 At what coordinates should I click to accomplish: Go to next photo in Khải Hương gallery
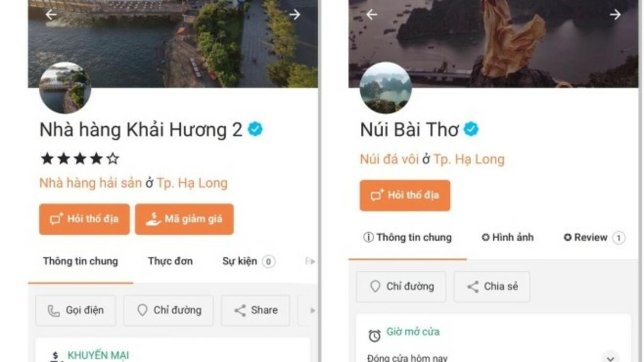(295, 15)
